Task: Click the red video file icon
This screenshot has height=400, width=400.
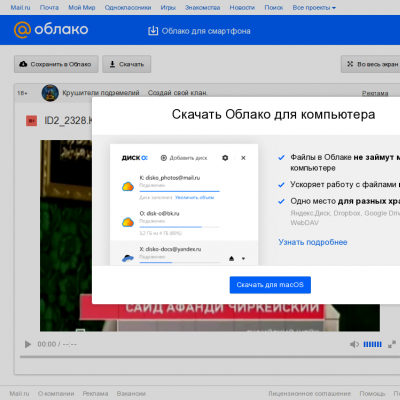Action: (32, 121)
